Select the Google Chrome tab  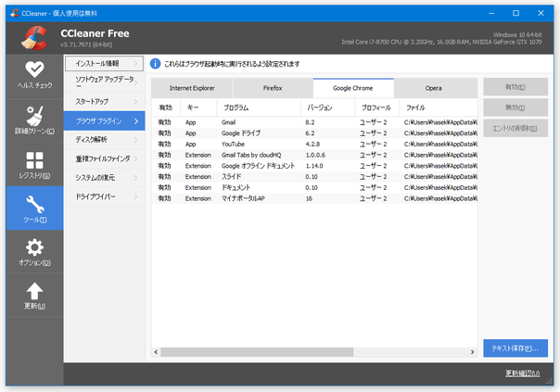[353, 88]
